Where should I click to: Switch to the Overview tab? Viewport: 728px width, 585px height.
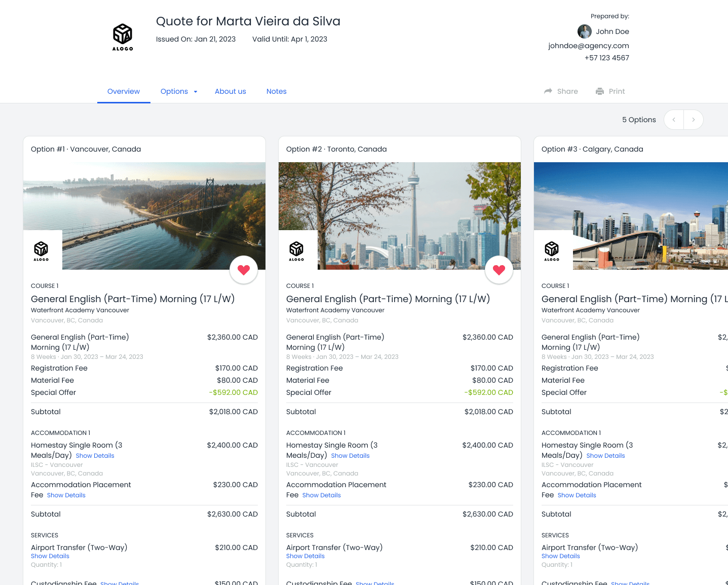124,91
